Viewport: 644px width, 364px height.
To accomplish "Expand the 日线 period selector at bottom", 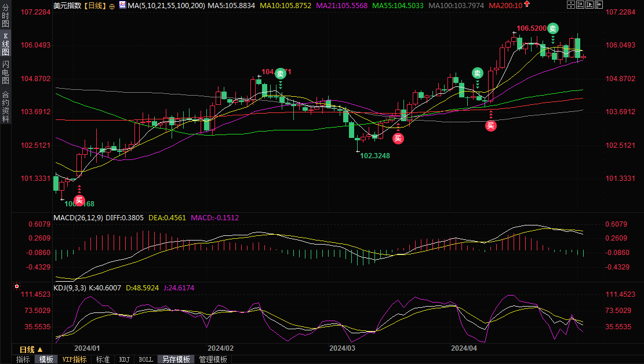I will [30, 350].
